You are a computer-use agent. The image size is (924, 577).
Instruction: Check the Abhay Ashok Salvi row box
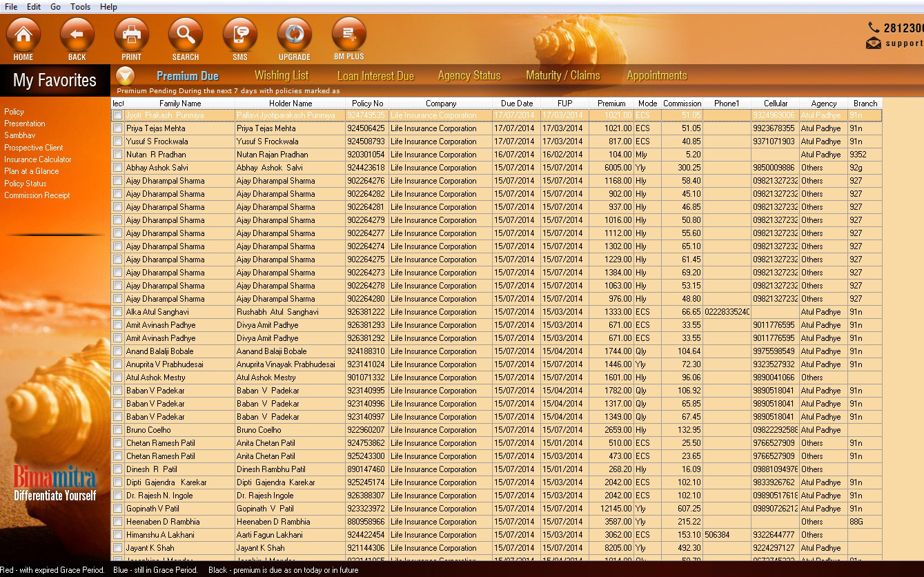(118, 168)
